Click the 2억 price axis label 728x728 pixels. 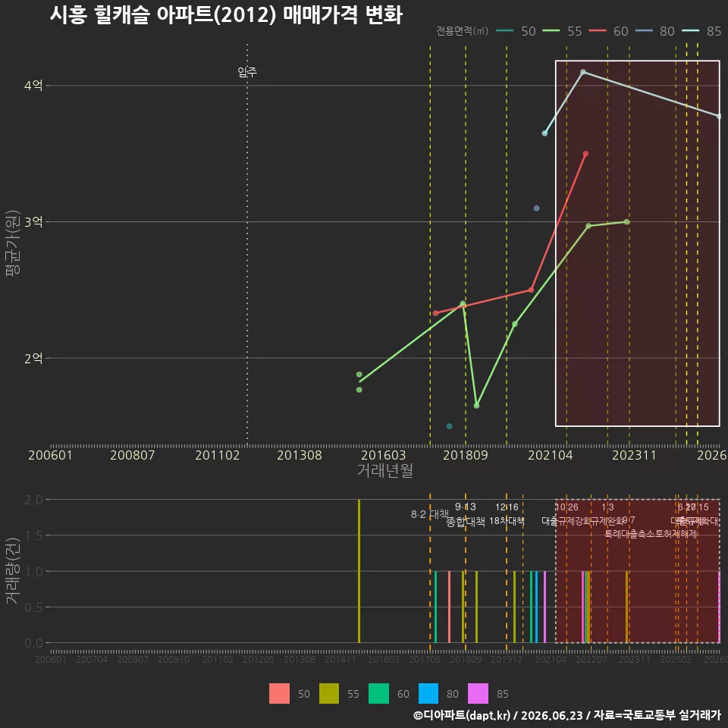pos(33,358)
